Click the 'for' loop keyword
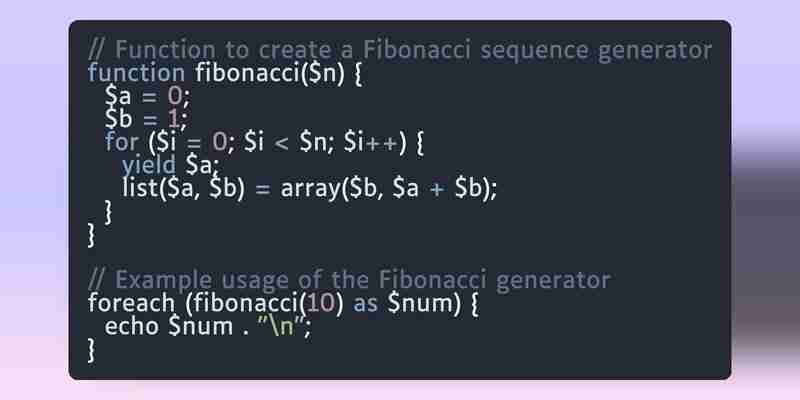 [122, 142]
